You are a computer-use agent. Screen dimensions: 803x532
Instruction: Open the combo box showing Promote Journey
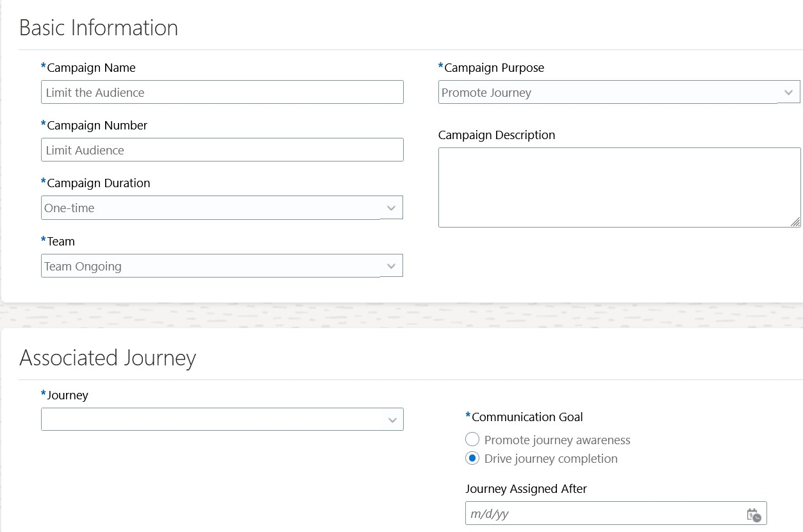point(609,92)
